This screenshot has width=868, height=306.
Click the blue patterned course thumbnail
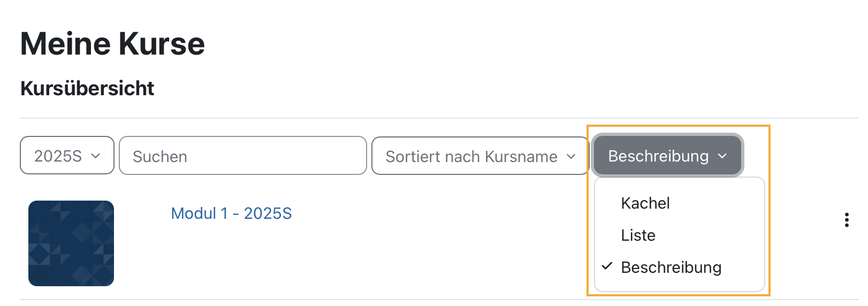[x=71, y=243]
